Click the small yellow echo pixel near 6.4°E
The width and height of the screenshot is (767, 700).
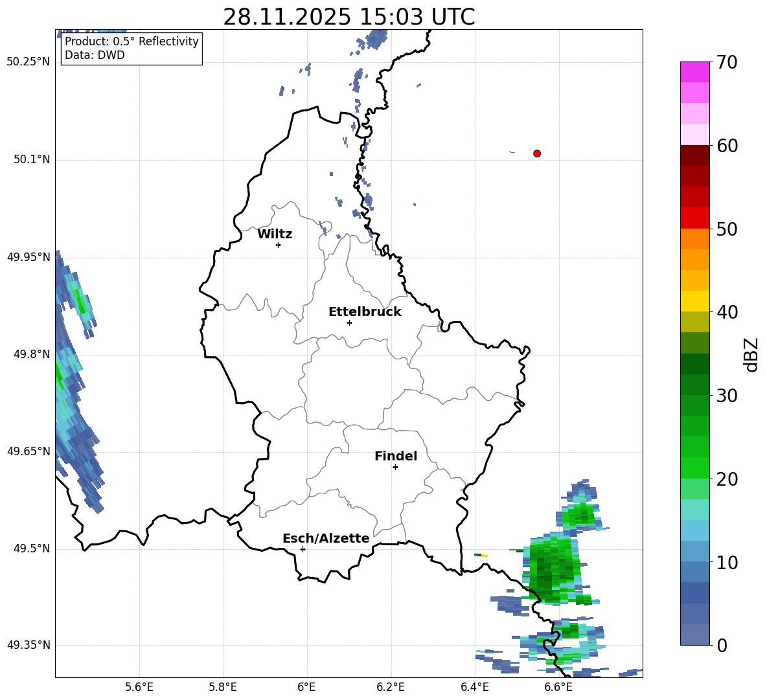point(485,556)
